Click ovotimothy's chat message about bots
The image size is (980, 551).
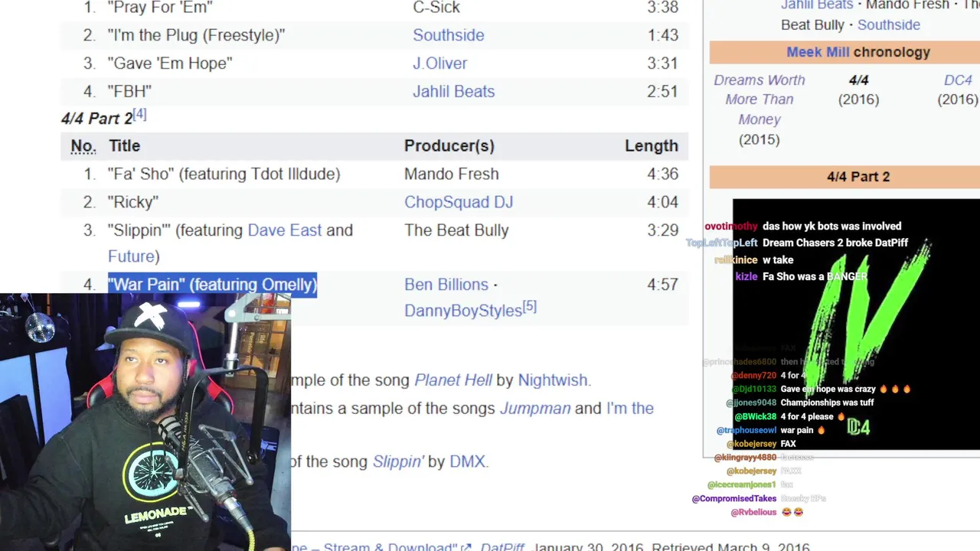[x=831, y=227]
